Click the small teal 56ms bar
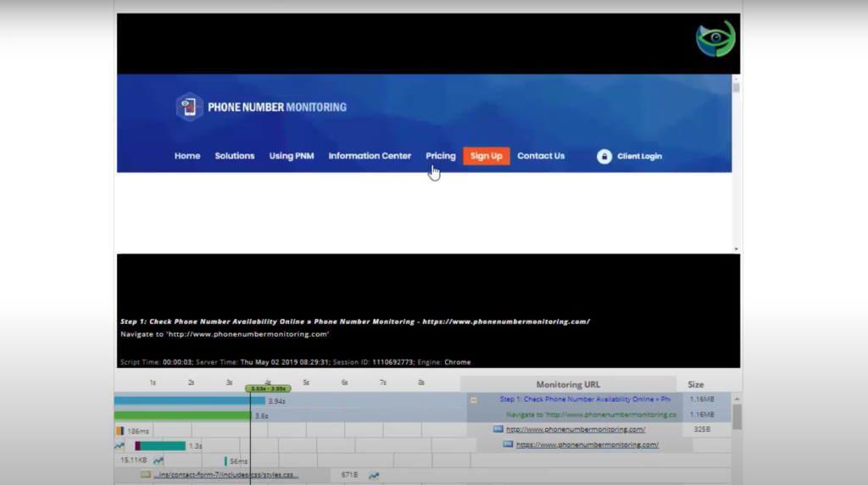This screenshot has height=485, width=868. 225,460
